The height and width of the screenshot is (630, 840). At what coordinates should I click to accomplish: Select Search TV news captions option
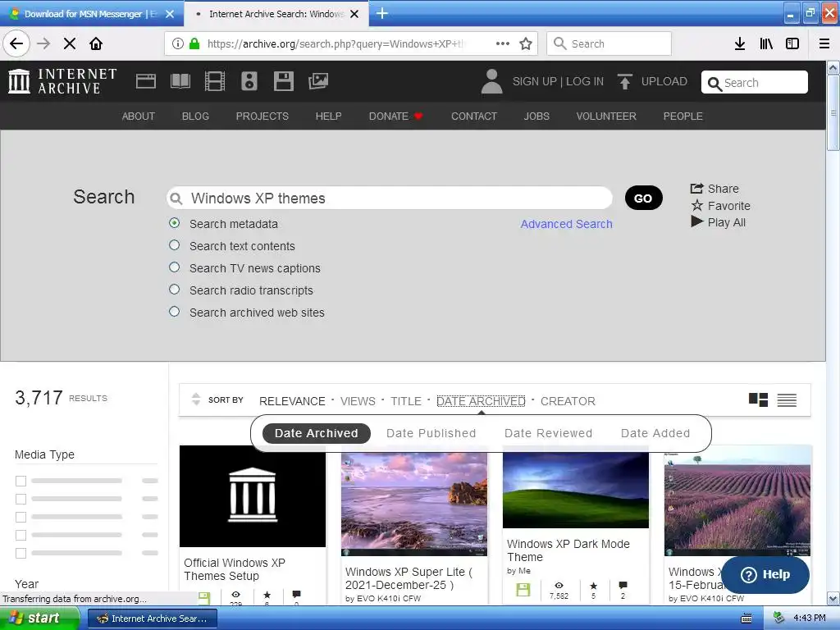click(x=174, y=267)
